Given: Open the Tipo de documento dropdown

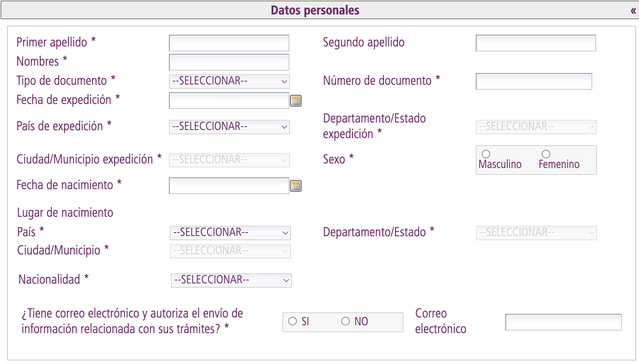Looking at the screenshot, I should (x=229, y=81).
